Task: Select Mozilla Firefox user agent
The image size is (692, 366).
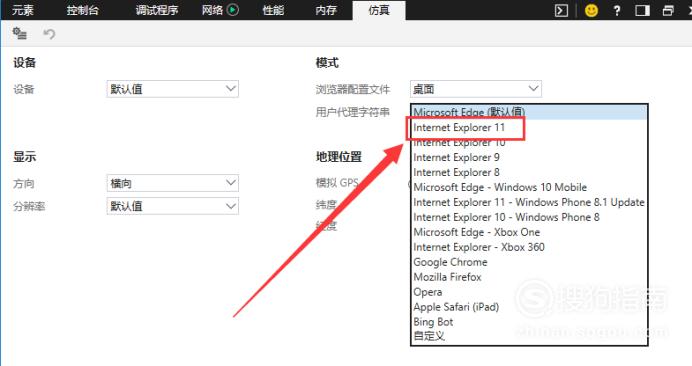Action: [529, 277]
